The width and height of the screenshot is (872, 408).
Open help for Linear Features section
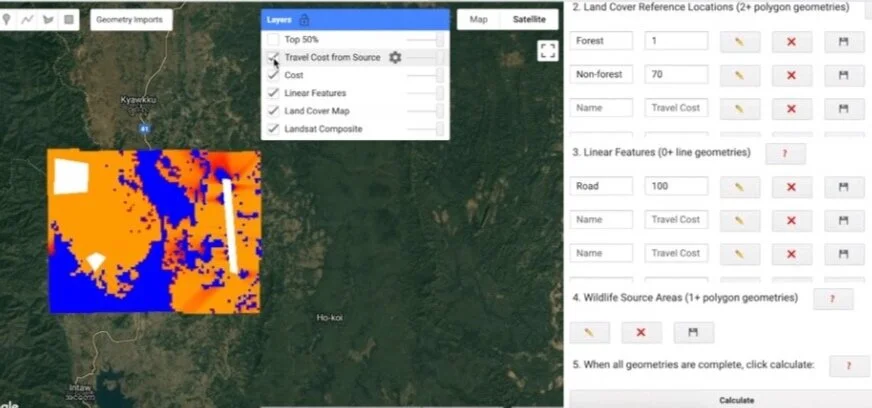click(785, 153)
